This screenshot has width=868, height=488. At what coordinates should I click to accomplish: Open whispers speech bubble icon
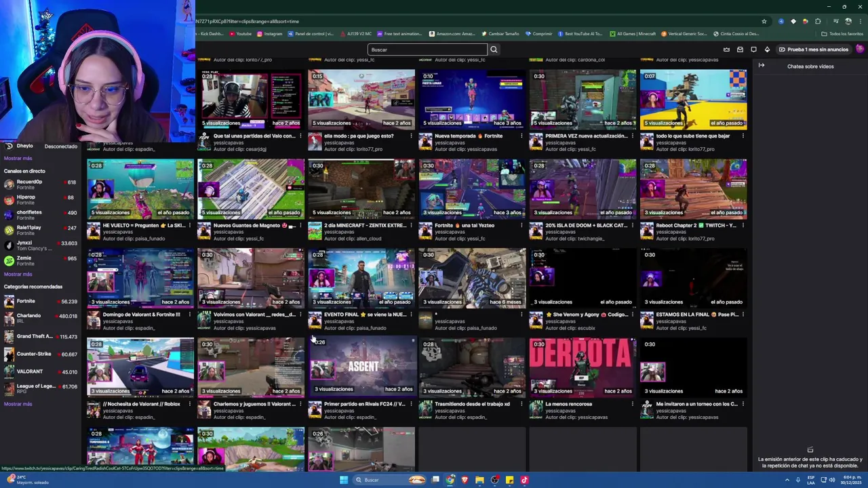[753, 49]
